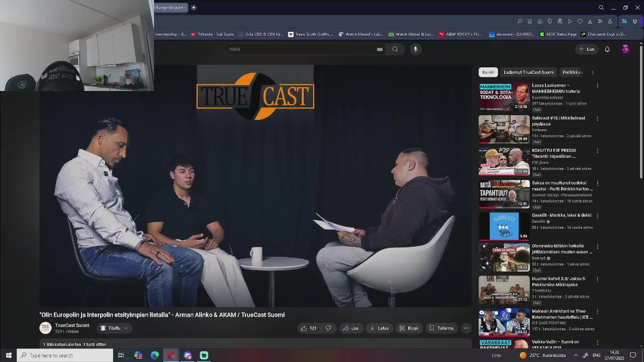Click the translate page icon
644x362 pixels.
560,22
